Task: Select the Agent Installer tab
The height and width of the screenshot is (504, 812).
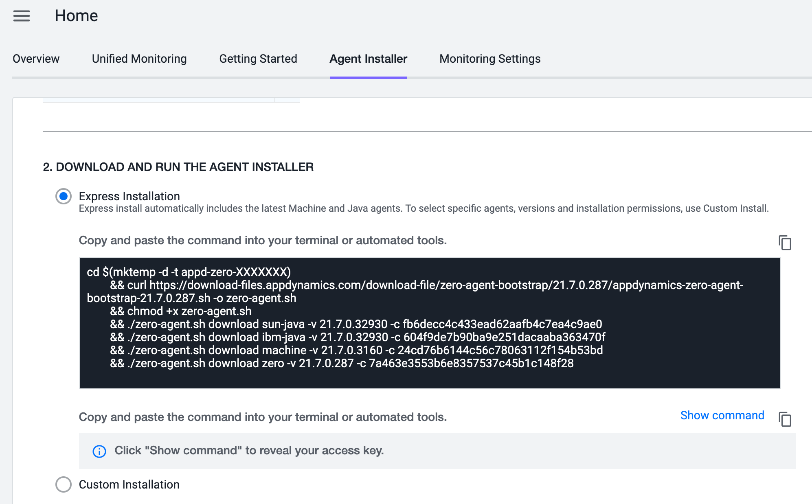Action: click(x=369, y=59)
